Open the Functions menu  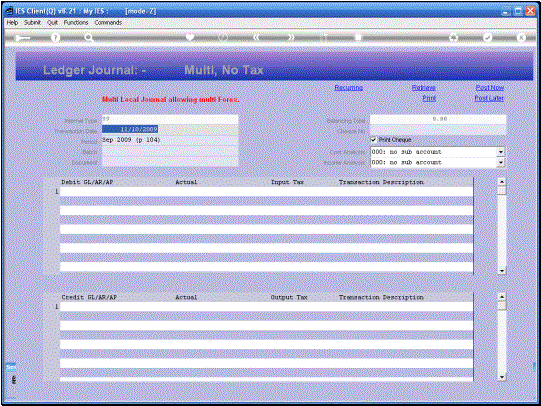click(76, 22)
